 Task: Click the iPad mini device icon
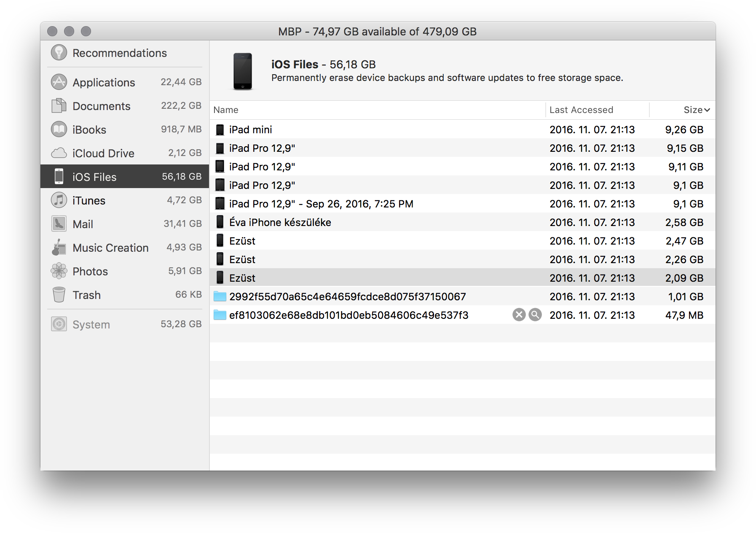[220, 129]
